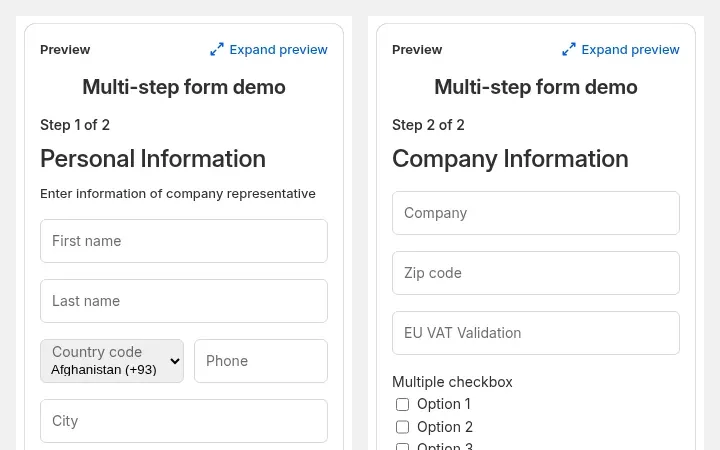
Task: Check the Option 1 checkbox
Action: click(402, 405)
